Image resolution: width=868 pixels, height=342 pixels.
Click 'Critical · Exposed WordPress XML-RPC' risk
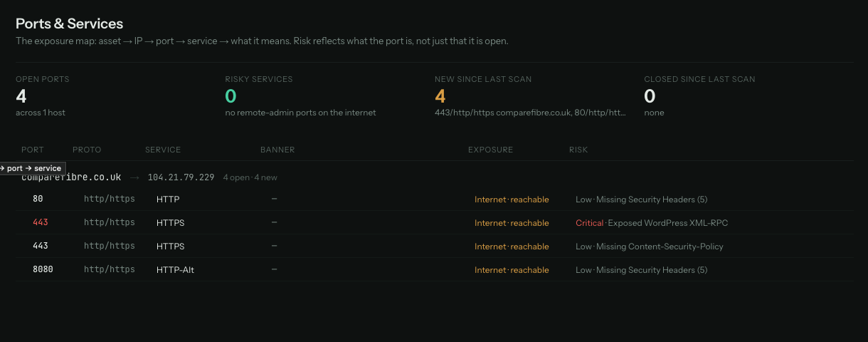tap(652, 223)
